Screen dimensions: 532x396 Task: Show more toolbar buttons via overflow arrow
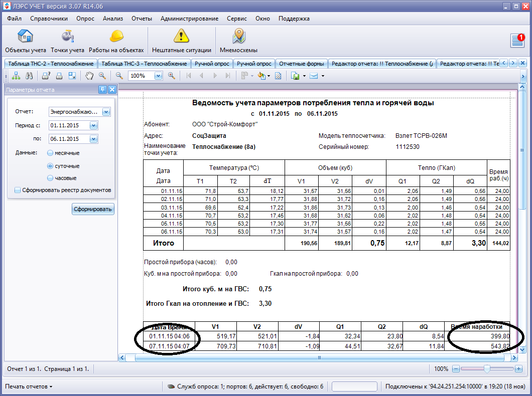[x=523, y=77]
